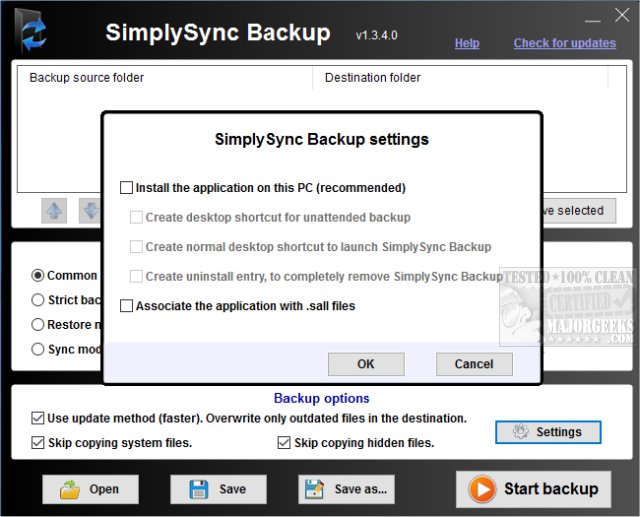The width and height of the screenshot is (640, 517).
Task: Click the 'Backup options' heading text
Action: point(321,398)
